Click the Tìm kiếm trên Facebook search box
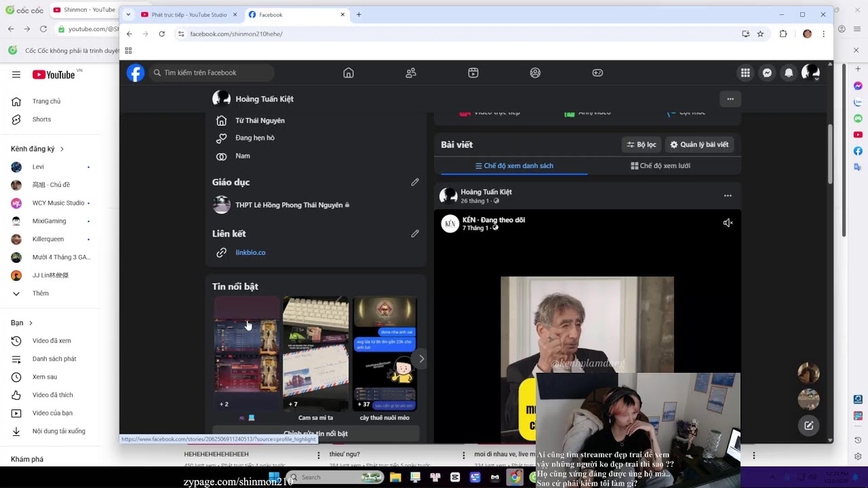Screen dimensions: 868x488 coord(212,73)
